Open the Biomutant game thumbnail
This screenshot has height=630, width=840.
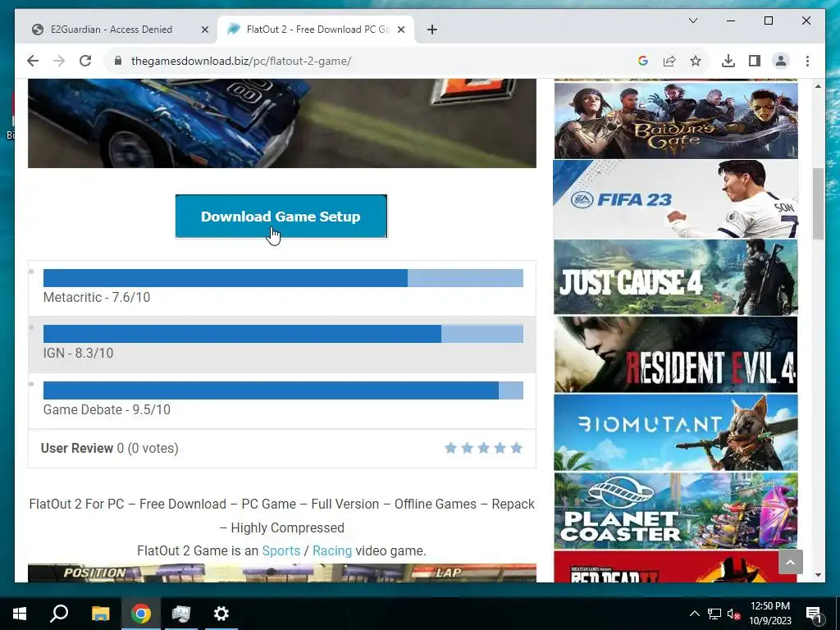coord(676,432)
